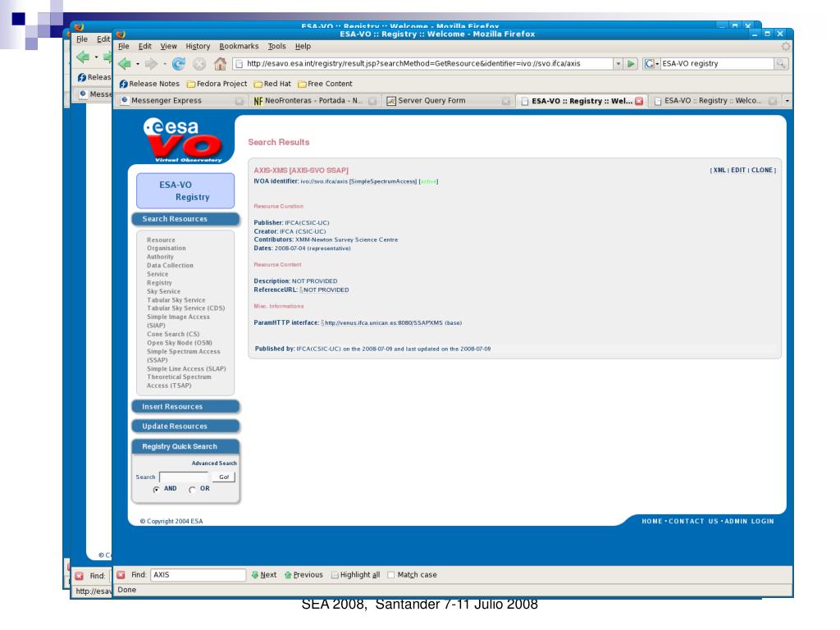Image resolution: width=840 pixels, height=630 pixels.
Task: Open the Open Sky Node (OSN) link
Action: 180,343
